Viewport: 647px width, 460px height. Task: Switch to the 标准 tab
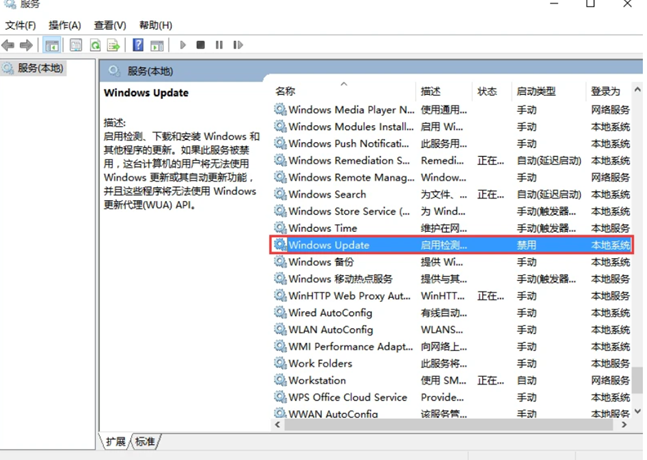tap(145, 441)
